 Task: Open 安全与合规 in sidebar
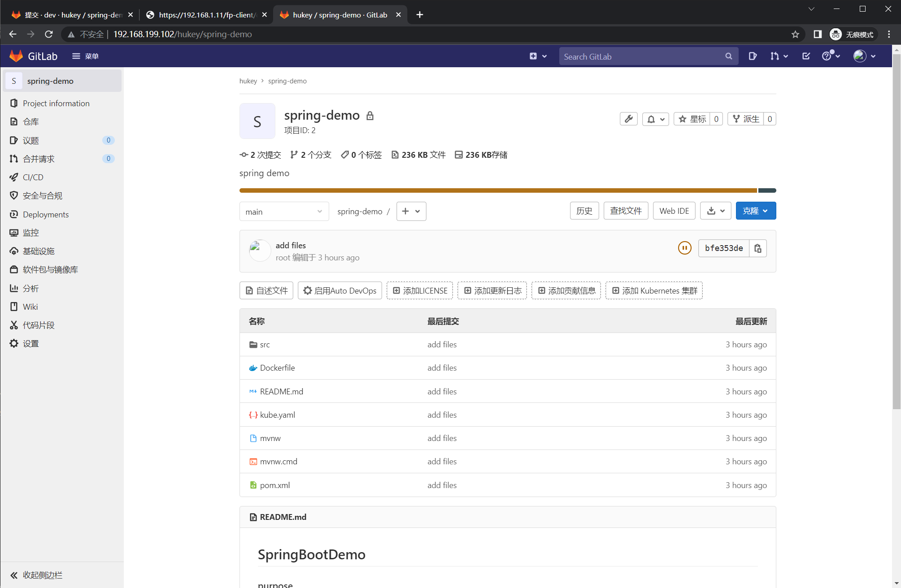coord(43,195)
